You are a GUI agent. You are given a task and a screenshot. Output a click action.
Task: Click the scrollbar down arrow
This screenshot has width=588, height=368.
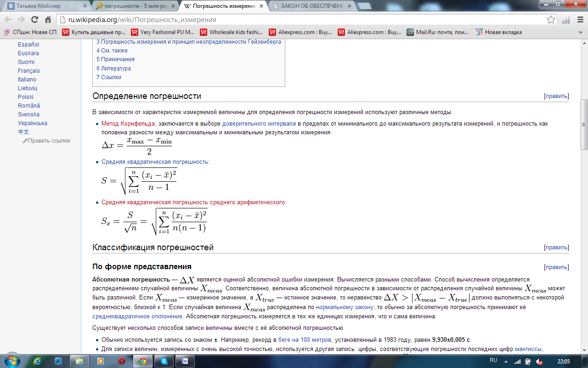[x=584, y=351]
